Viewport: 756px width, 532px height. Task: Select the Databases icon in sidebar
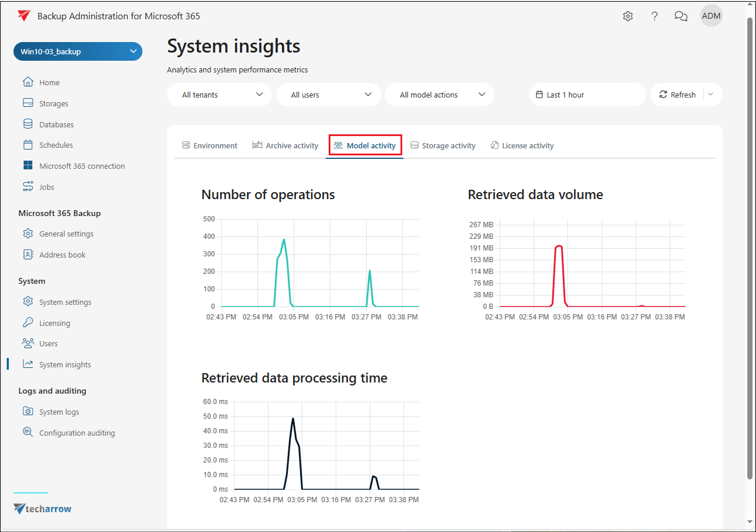click(28, 124)
